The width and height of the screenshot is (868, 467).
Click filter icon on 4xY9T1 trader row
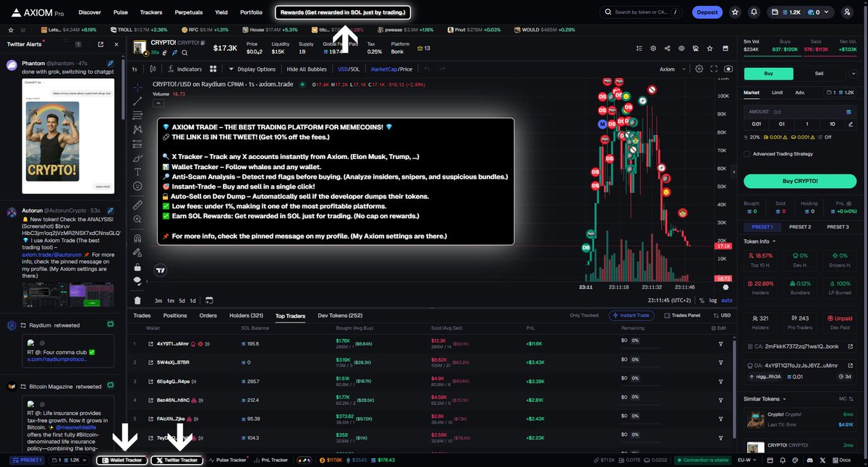pyautogui.click(x=720, y=343)
